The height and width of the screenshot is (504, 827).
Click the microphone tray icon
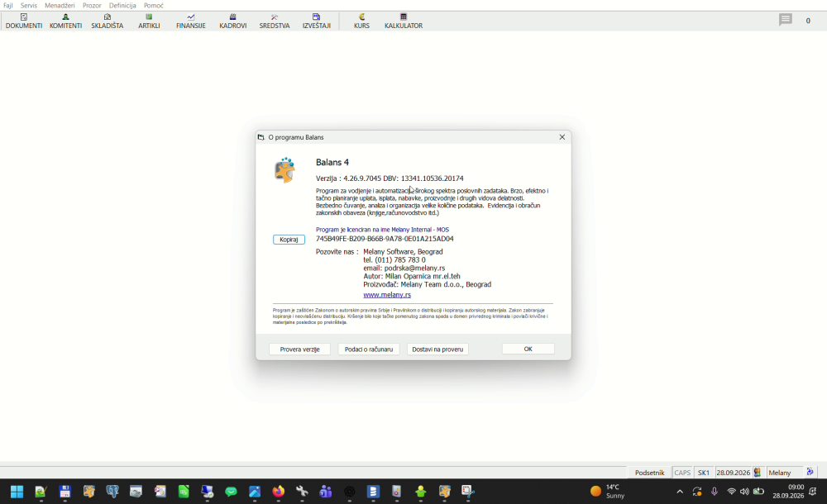pos(715,492)
